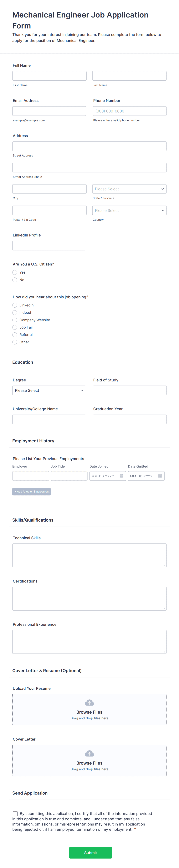179x868 pixels.
Task: Choose LinkedIn as how you heard
Action: pos(15,305)
